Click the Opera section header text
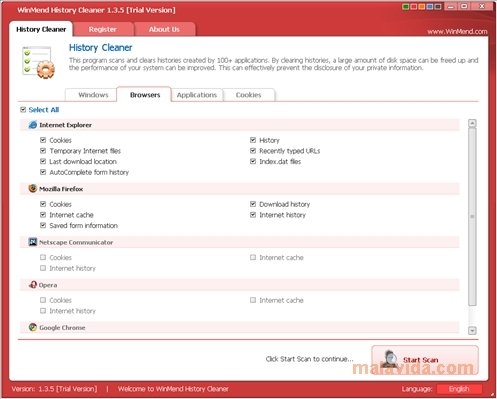 pos(48,285)
